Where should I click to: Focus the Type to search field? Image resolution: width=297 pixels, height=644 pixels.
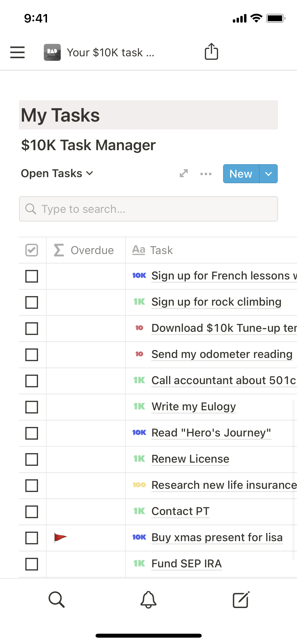tap(148, 209)
